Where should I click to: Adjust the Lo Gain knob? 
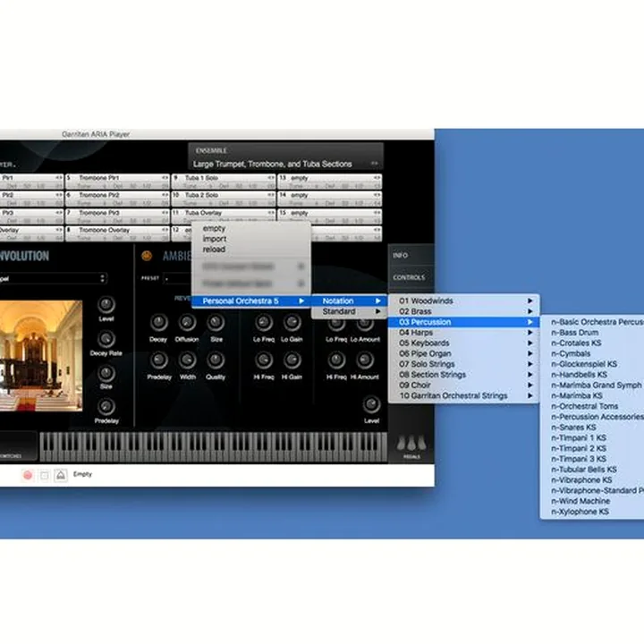292,323
